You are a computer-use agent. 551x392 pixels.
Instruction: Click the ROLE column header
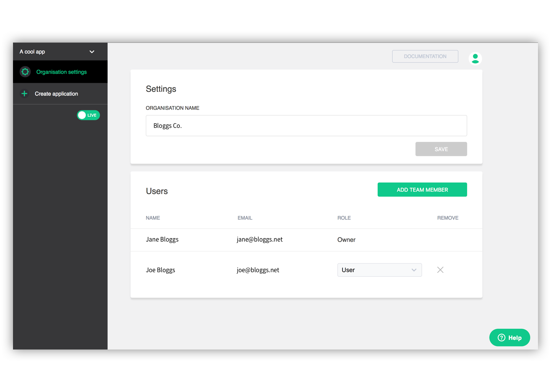[344, 218]
